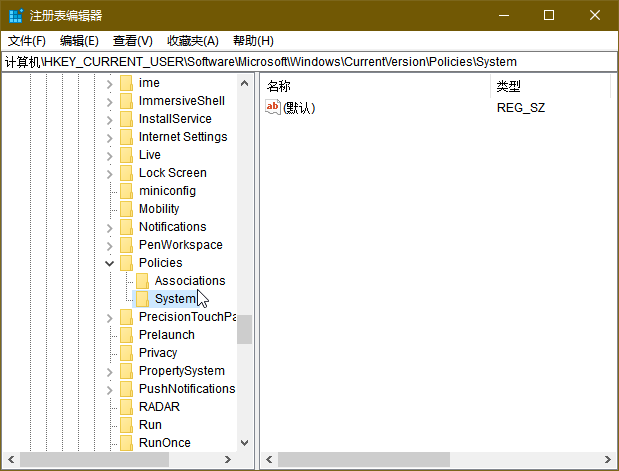This screenshot has width=619, height=471.
Task: Click the Notifications folder icon
Action: pyautogui.click(x=126, y=227)
